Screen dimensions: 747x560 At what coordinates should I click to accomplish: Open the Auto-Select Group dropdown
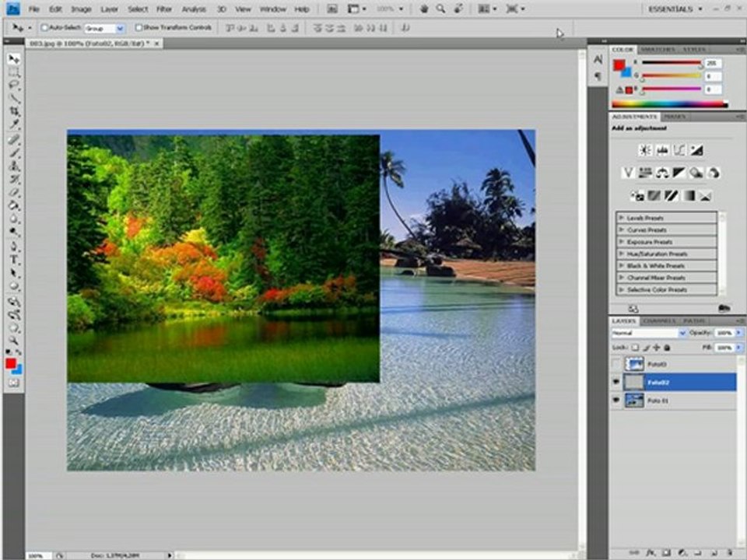tap(120, 29)
